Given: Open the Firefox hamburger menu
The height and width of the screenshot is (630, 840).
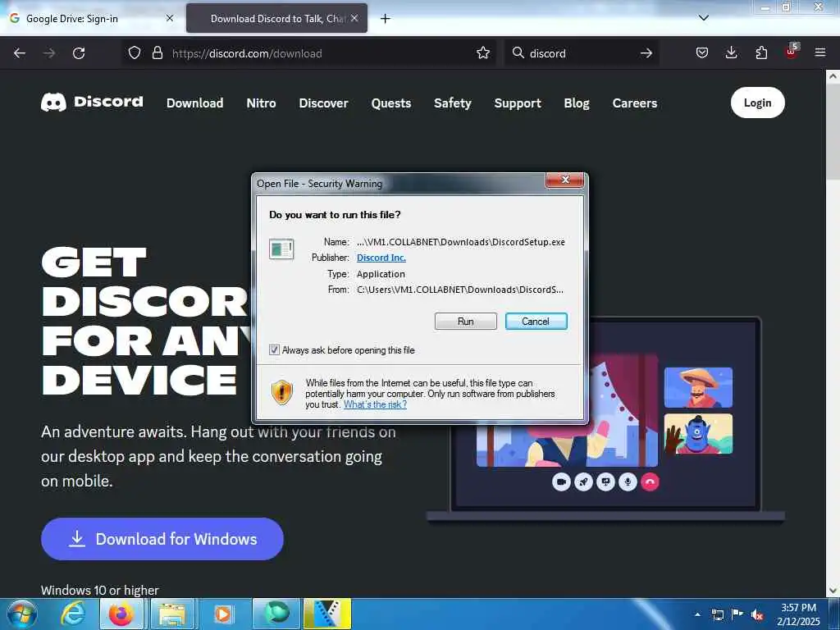Looking at the screenshot, I should click(x=820, y=53).
